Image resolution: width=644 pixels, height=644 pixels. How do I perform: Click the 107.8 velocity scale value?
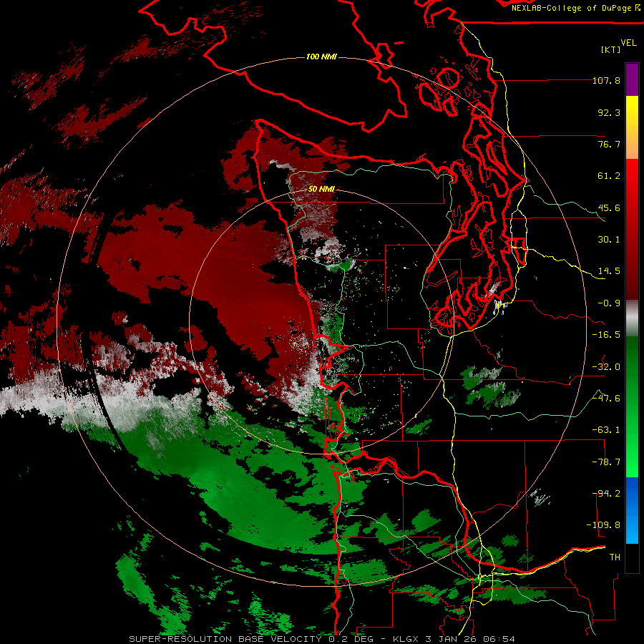coord(606,80)
